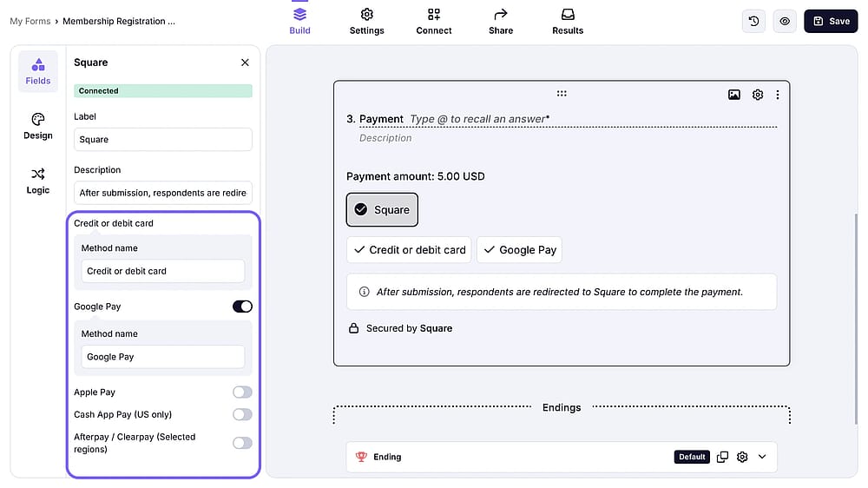Open Payment question more options menu
The height and width of the screenshot is (488, 868).
click(777, 95)
